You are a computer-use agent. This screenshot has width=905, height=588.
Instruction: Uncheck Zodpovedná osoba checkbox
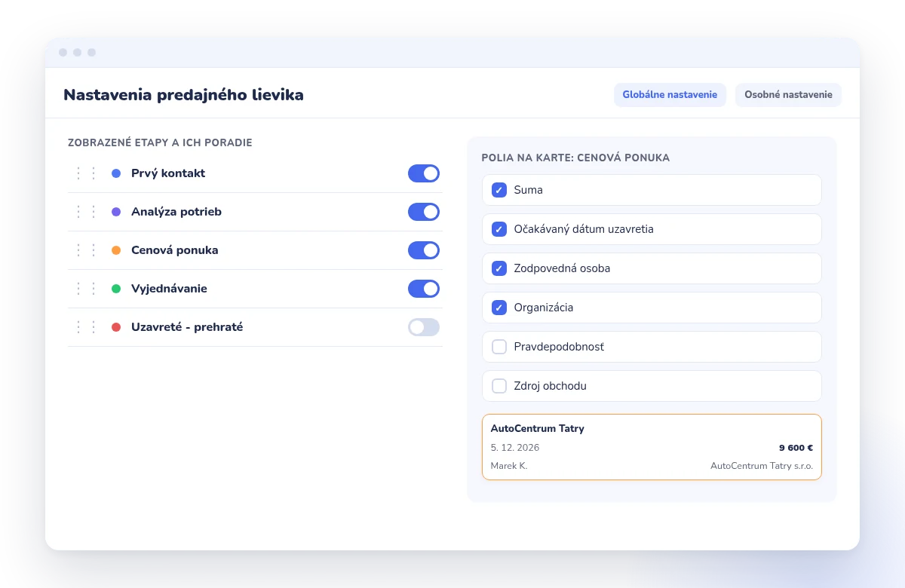click(499, 268)
